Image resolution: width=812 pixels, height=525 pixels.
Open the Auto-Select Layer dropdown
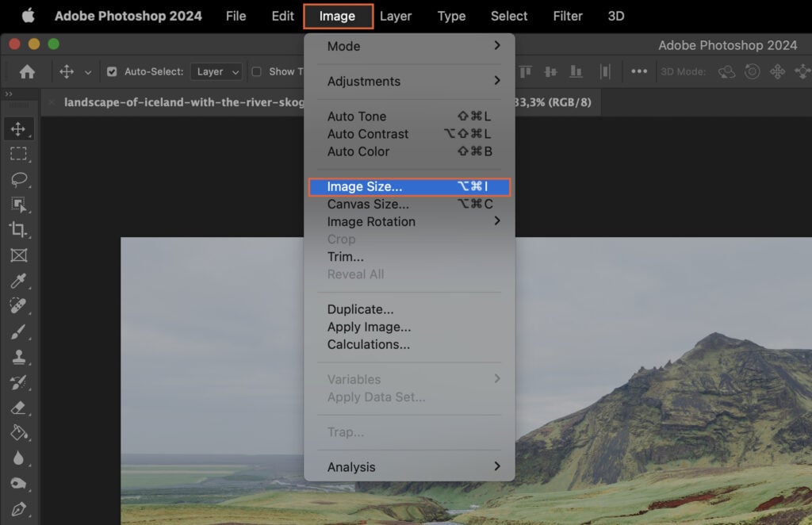click(216, 71)
